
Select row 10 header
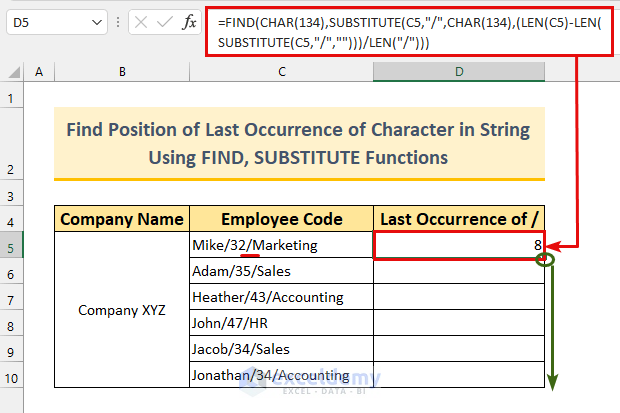click(x=11, y=375)
